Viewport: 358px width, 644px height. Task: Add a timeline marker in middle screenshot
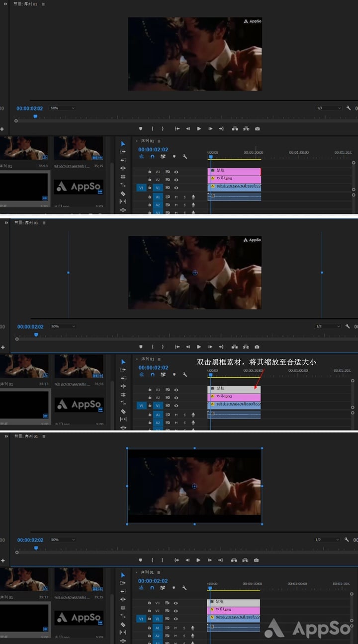click(174, 374)
